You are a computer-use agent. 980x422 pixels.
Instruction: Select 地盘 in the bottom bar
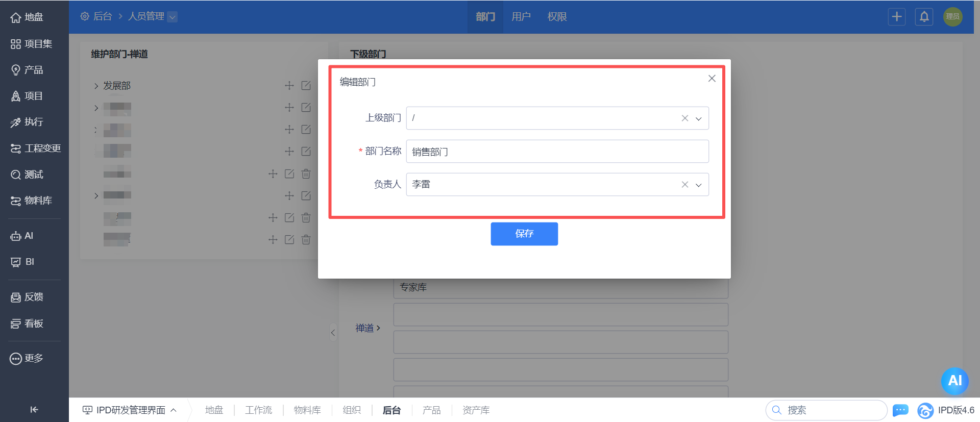[214, 410]
